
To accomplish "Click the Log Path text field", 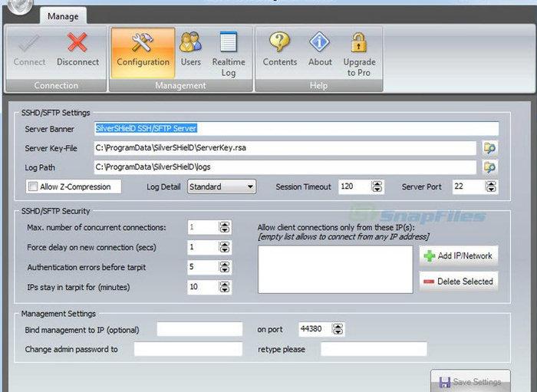I will [285, 167].
